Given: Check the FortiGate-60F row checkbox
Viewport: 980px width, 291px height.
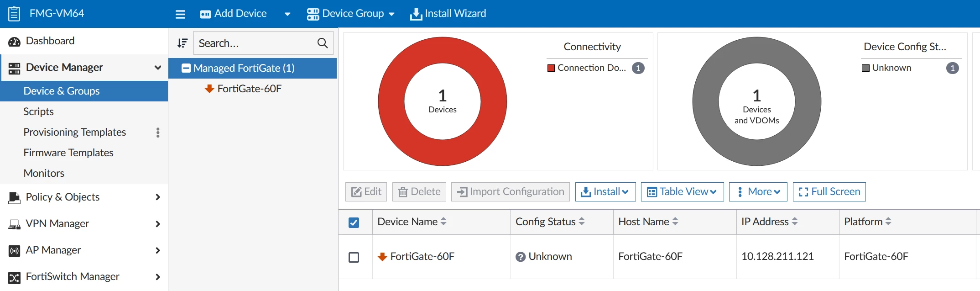Looking at the screenshot, I should point(354,257).
